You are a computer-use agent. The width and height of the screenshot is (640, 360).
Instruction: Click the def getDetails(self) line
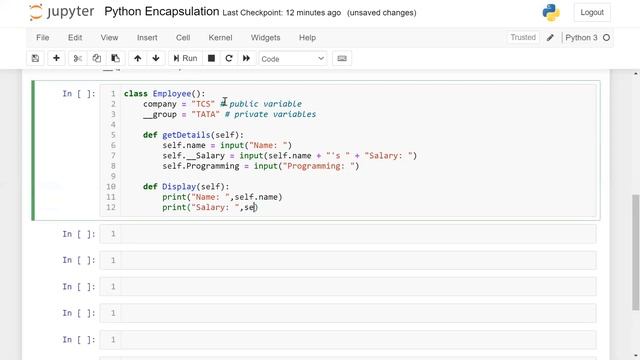click(193, 135)
